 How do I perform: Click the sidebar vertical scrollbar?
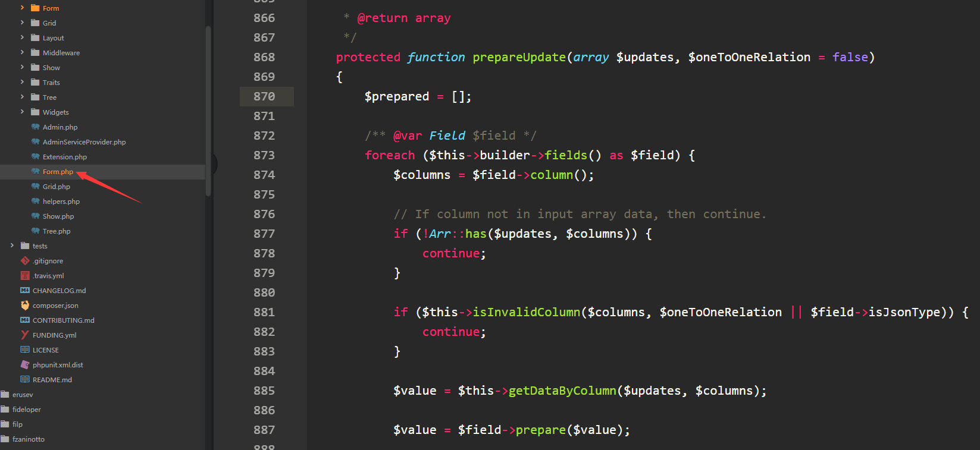point(208,111)
